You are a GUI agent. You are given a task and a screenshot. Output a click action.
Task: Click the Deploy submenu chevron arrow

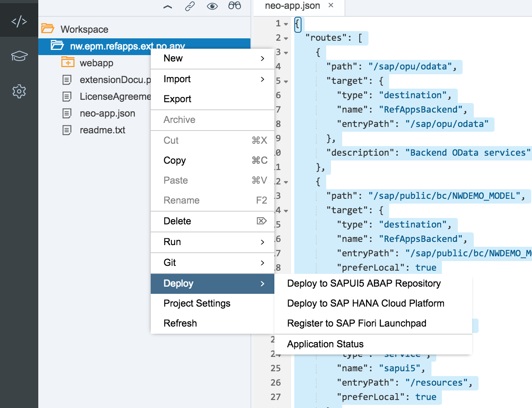pyautogui.click(x=262, y=283)
